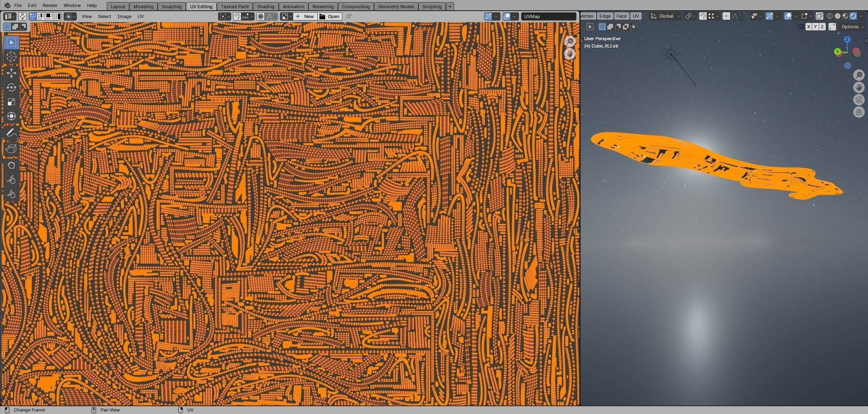Click the Face menu button in 3D viewport
Viewport: 868px width, 414px height.
[x=621, y=16]
